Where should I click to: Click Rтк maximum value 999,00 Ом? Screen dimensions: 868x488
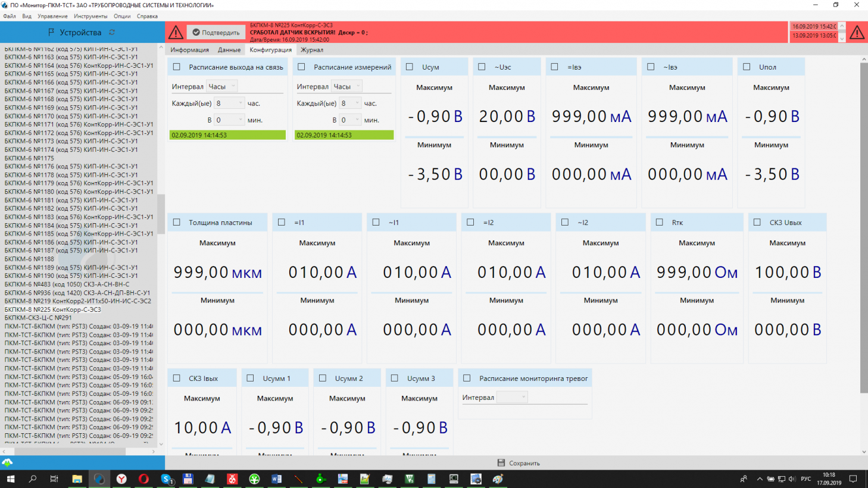pos(697,273)
